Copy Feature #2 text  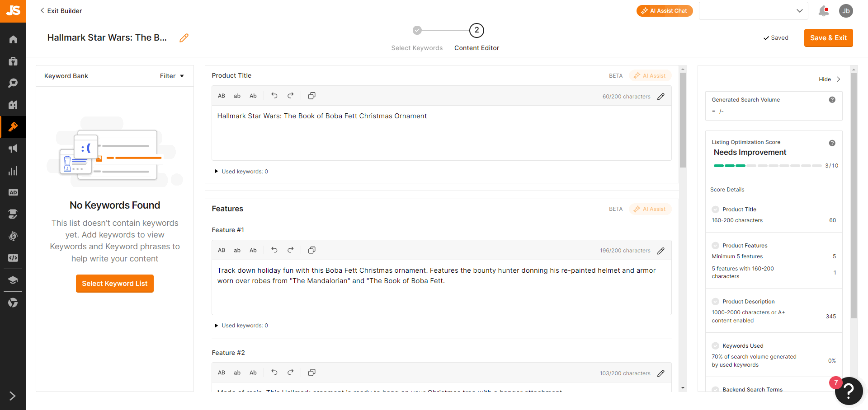tap(312, 373)
